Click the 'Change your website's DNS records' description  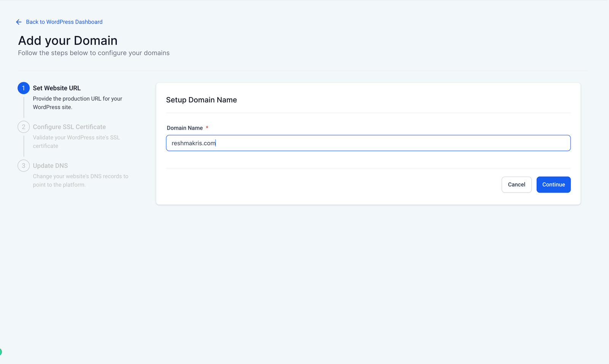coord(80,180)
